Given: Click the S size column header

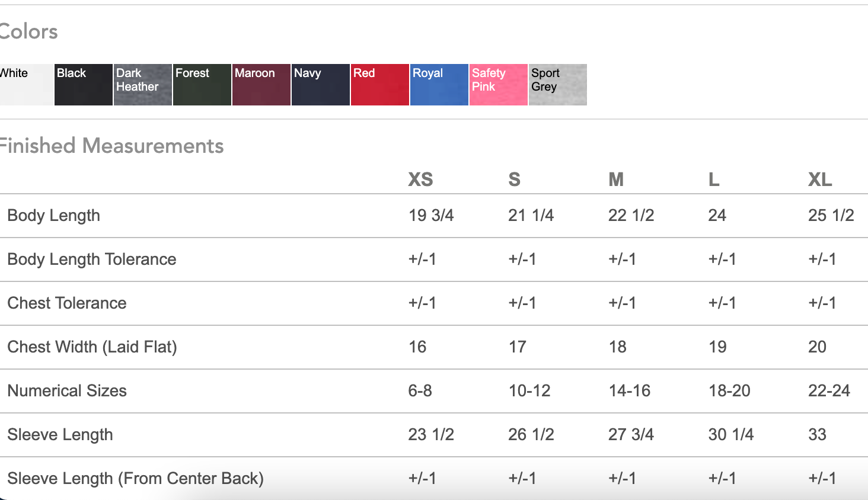Looking at the screenshot, I should click(x=514, y=180).
